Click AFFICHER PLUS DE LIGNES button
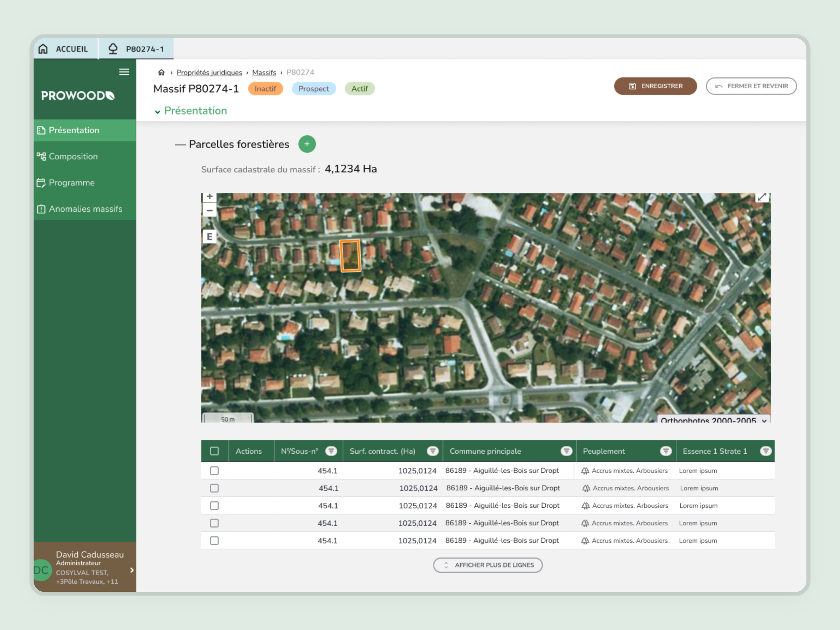840x630 pixels. tap(488, 565)
